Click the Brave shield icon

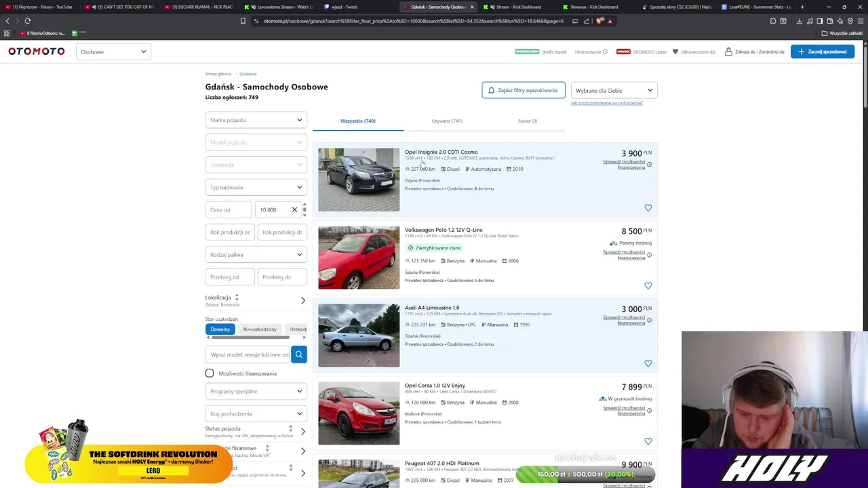(599, 21)
